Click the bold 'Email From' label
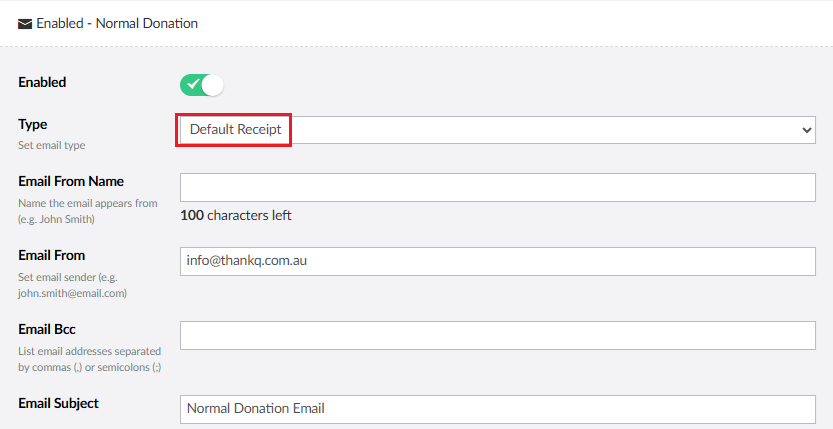Image resolution: width=833 pixels, height=429 pixels. click(52, 255)
